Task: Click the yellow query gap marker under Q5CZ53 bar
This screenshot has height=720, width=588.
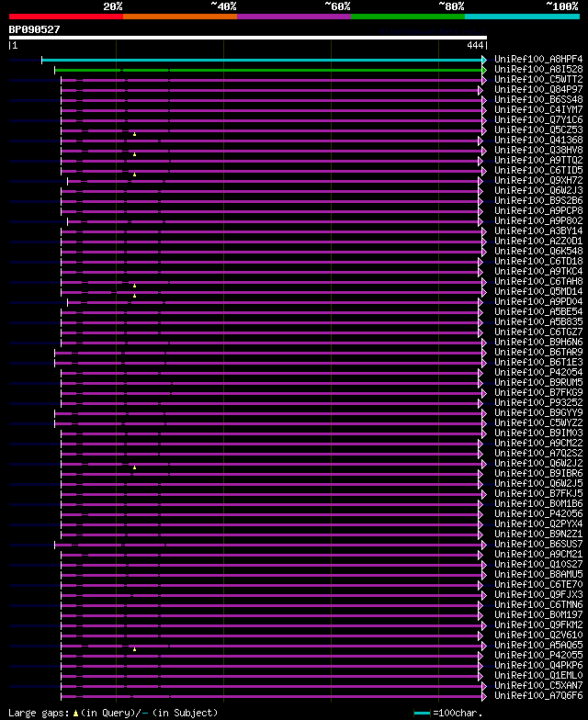Action: click(x=134, y=134)
